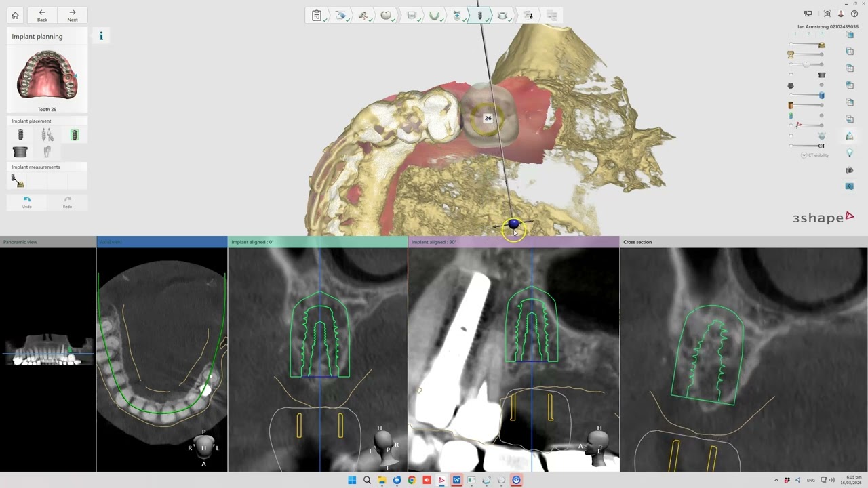
Task: Adjust the CT visibility slider
Action: [x=806, y=146]
